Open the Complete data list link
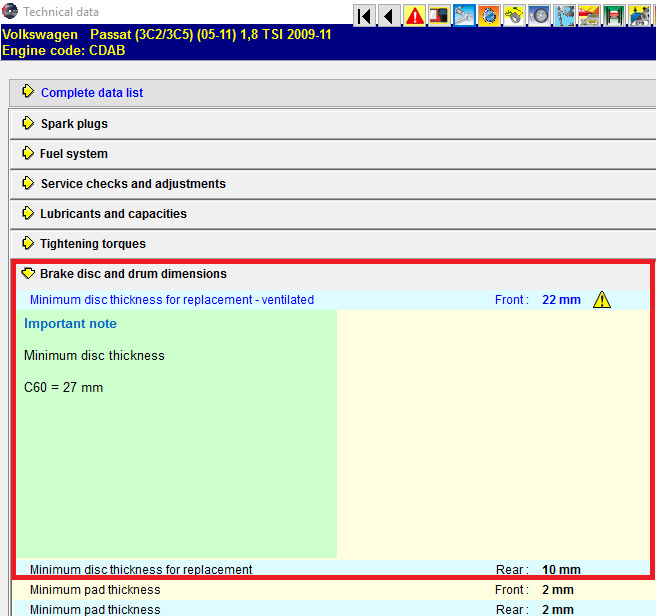656x616 pixels. click(92, 92)
